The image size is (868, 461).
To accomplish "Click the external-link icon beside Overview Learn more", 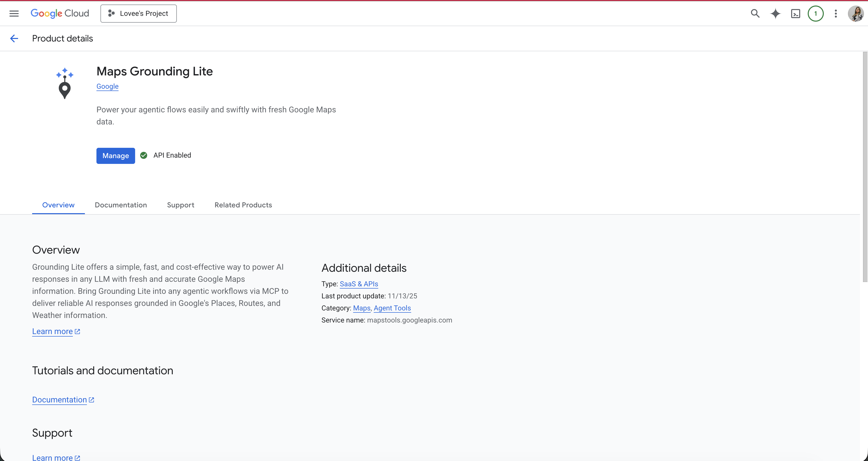I will click(77, 332).
